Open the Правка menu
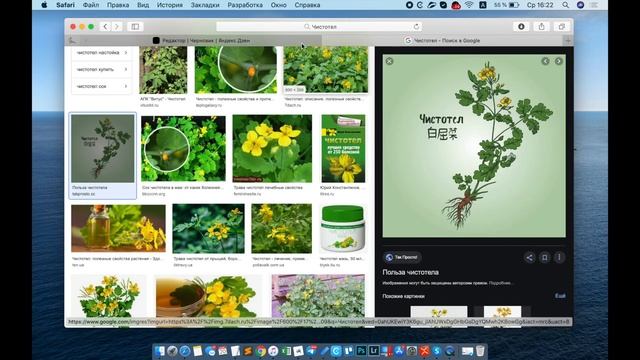Viewport: 640px width, 360px height. [x=118, y=5]
